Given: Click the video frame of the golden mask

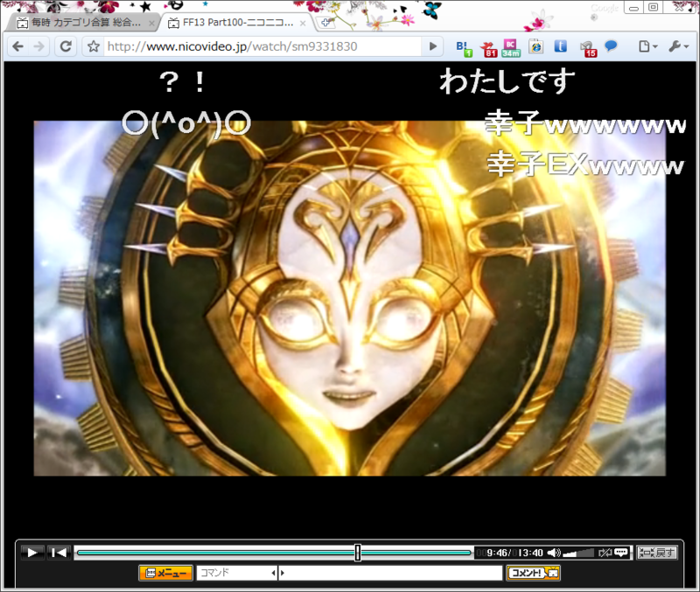Looking at the screenshot, I should click(x=349, y=298).
